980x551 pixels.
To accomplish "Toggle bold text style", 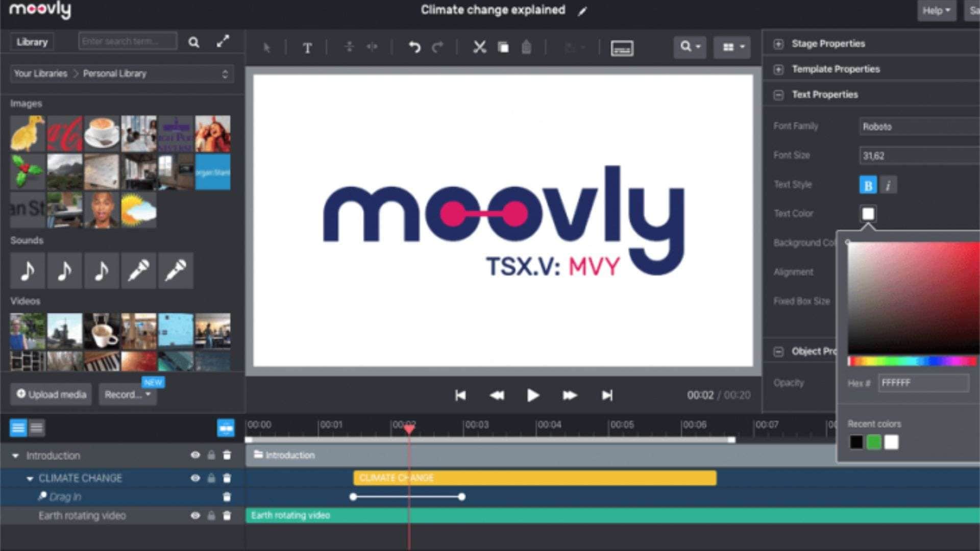I will click(x=868, y=185).
